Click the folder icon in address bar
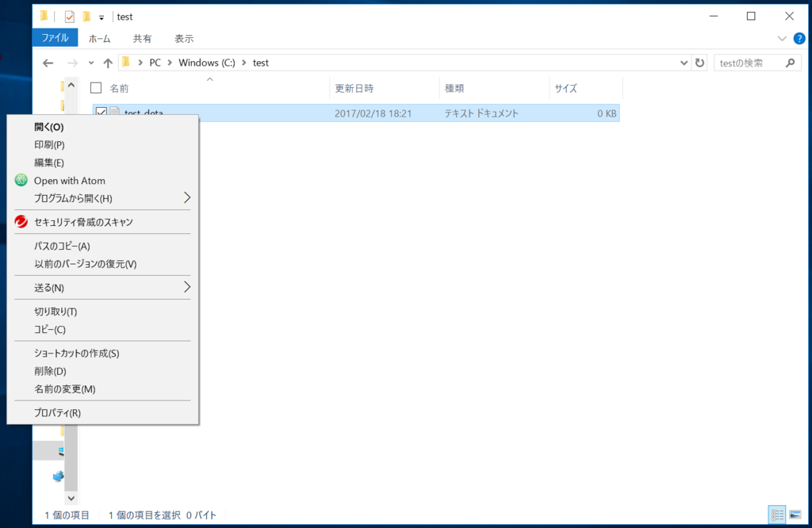 click(x=126, y=63)
